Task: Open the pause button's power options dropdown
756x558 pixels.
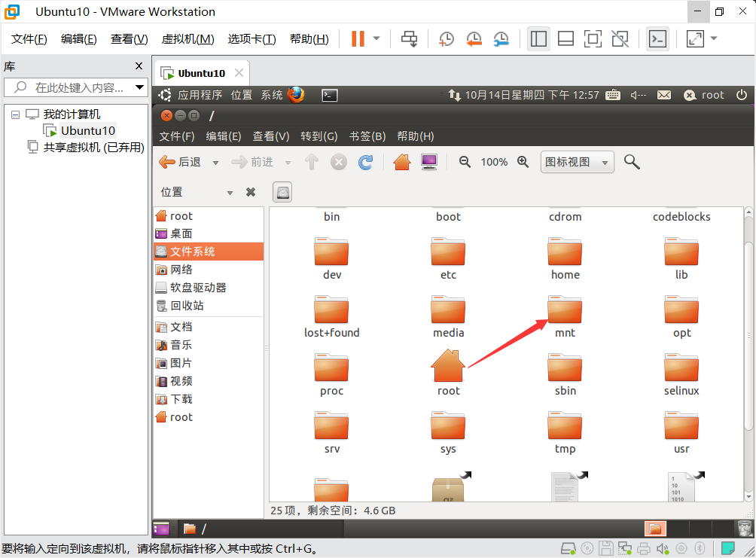Action: [x=376, y=38]
